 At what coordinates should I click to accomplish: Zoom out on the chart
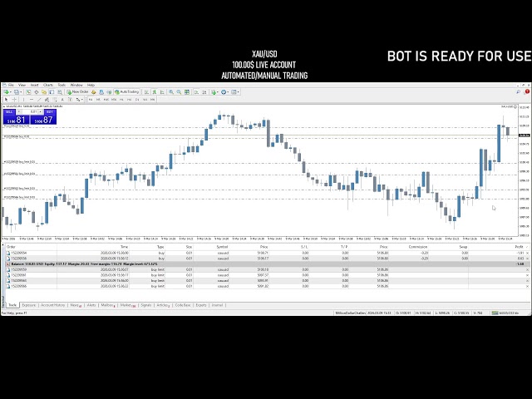(x=179, y=92)
